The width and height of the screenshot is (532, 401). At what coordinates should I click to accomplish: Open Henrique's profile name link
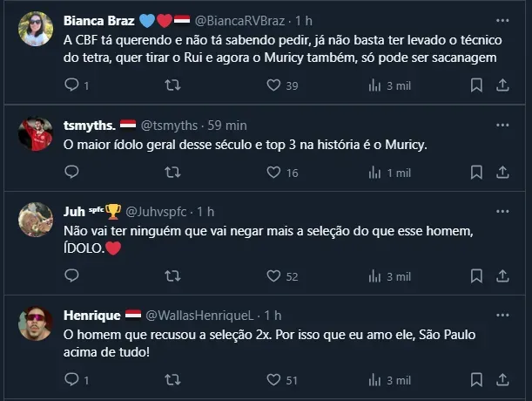tap(91, 315)
